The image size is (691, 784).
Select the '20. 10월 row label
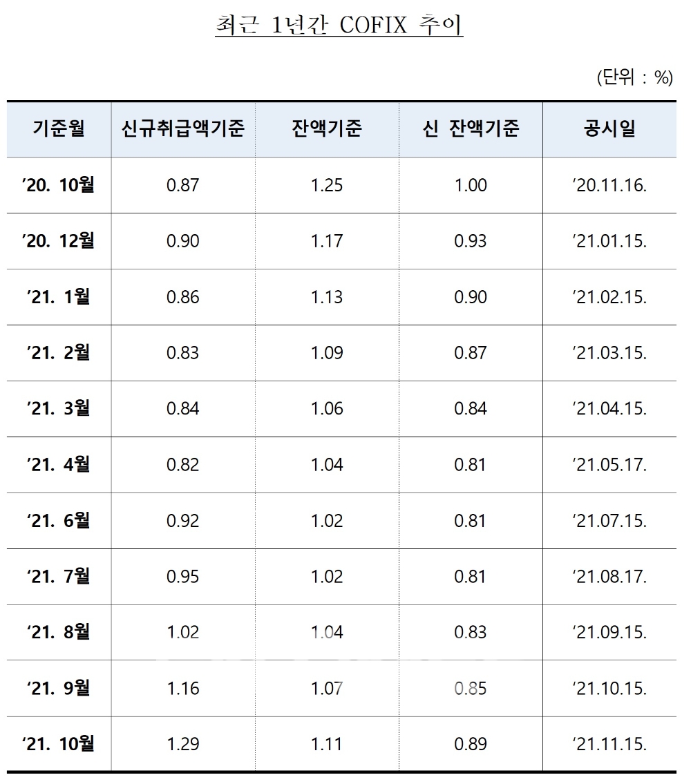pos(59,185)
